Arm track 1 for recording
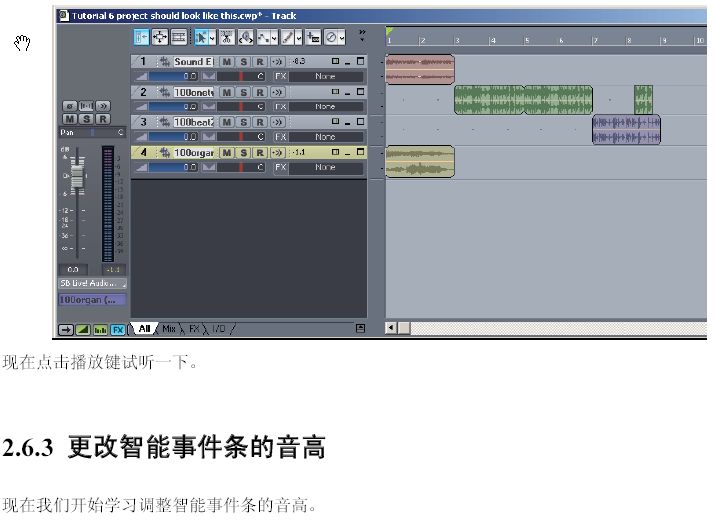Image resolution: width=714 pixels, height=521 pixels. pyautogui.click(x=260, y=61)
